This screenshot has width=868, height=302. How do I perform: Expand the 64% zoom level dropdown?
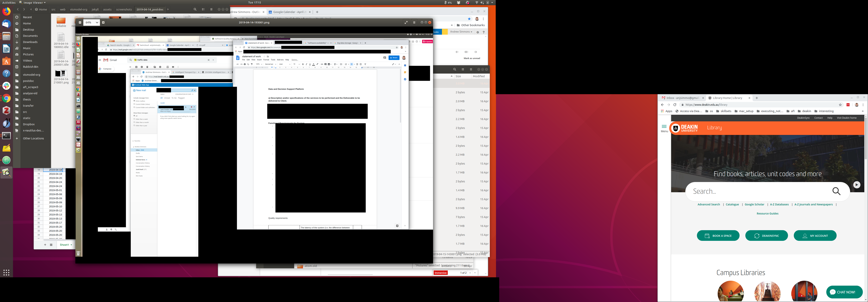(97, 23)
